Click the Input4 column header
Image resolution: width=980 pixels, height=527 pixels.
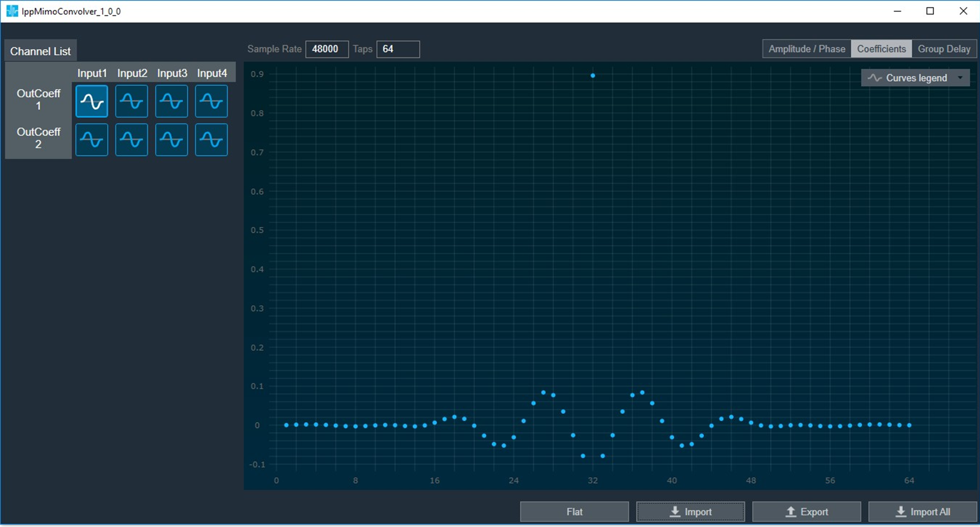[x=212, y=73]
